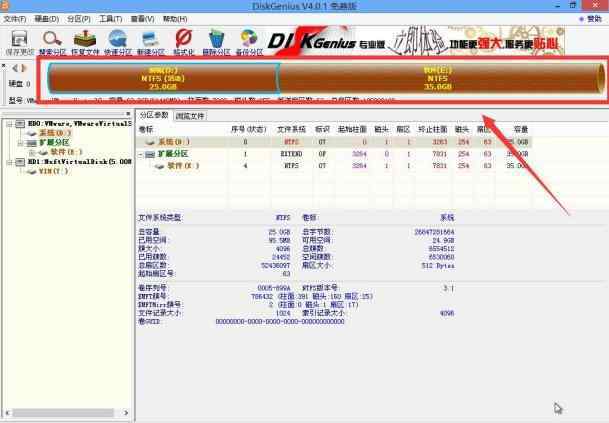The height and width of the screenshot is (423, 609).
Task: Click the HD1 MsftVirtualDisk icon in tree
Action: (x=20, y=162)
